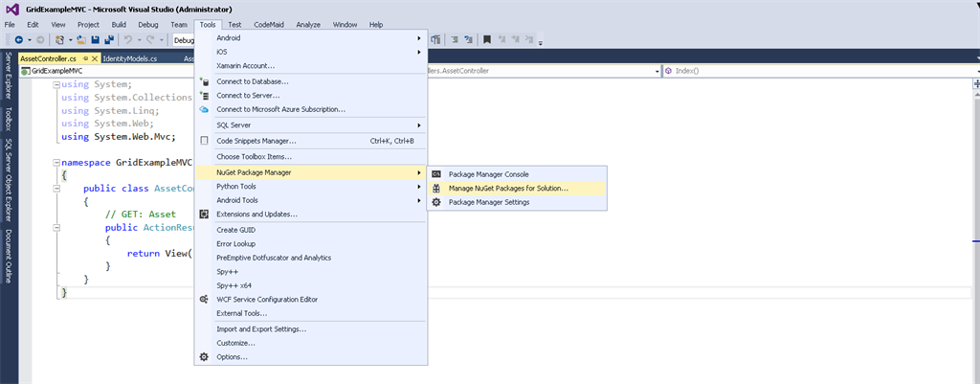Screen dimensions: 980x384
Task: Click Manage NuGet Packages for Solution
Action: 507,188
